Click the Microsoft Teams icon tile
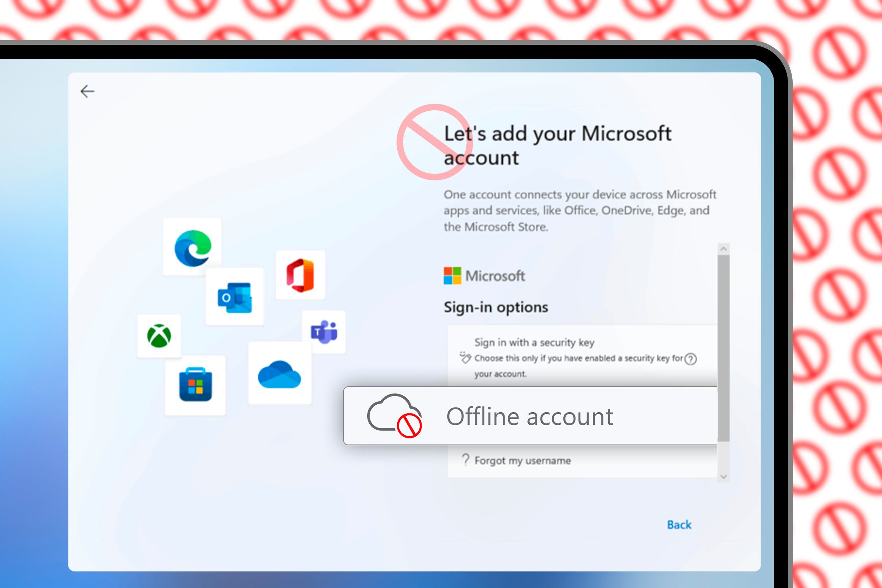882x588 pixels. (x=324, y=332)
